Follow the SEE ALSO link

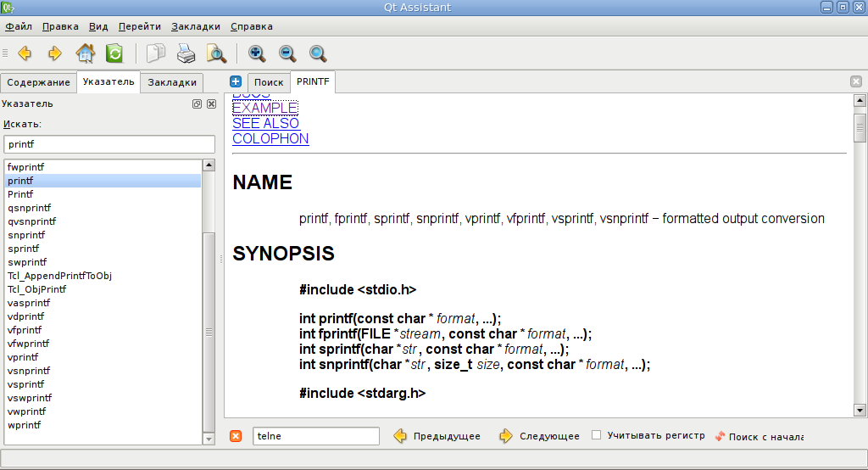point(265,123)
